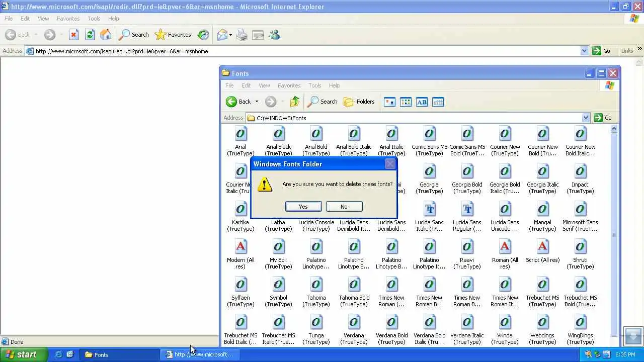644x362 pixels.
Task: Go to Home page in Internet Explorer
Action: (106, 35)
